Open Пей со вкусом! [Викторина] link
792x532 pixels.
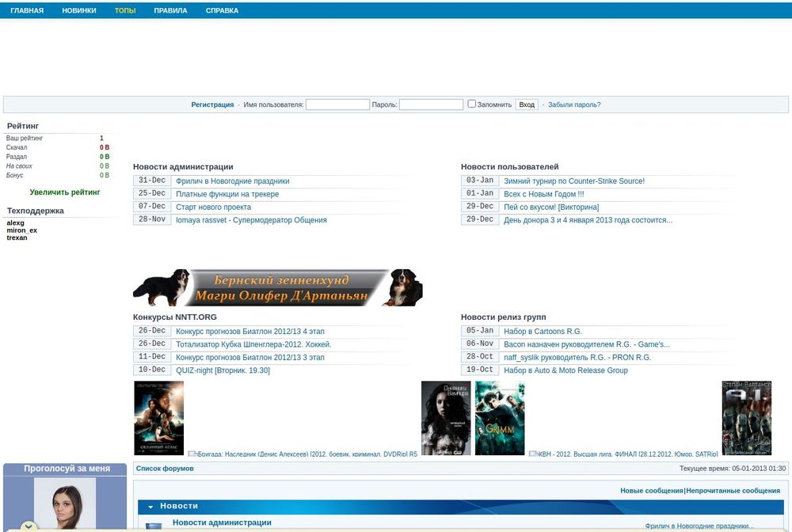coord(551,207)
